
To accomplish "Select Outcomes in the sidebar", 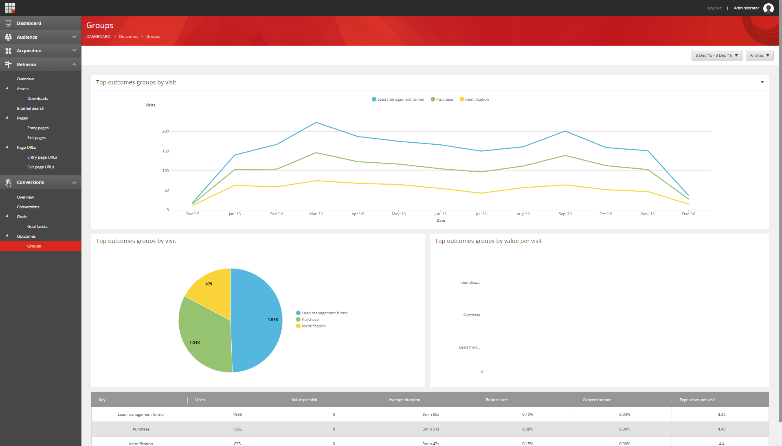I will tap(26, 236).
